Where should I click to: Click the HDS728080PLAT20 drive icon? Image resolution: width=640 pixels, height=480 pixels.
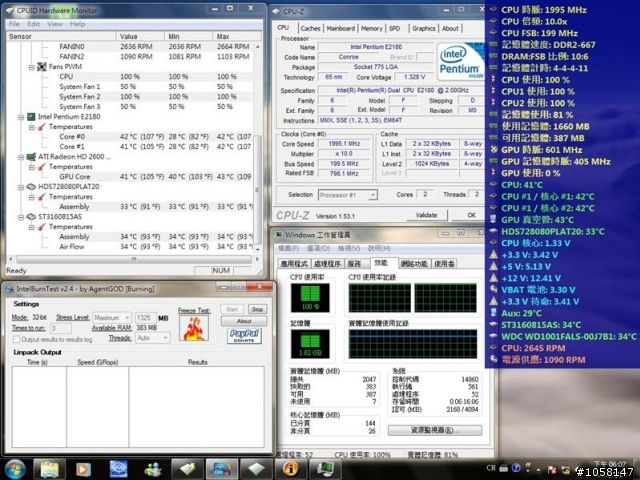pos(31,187)
